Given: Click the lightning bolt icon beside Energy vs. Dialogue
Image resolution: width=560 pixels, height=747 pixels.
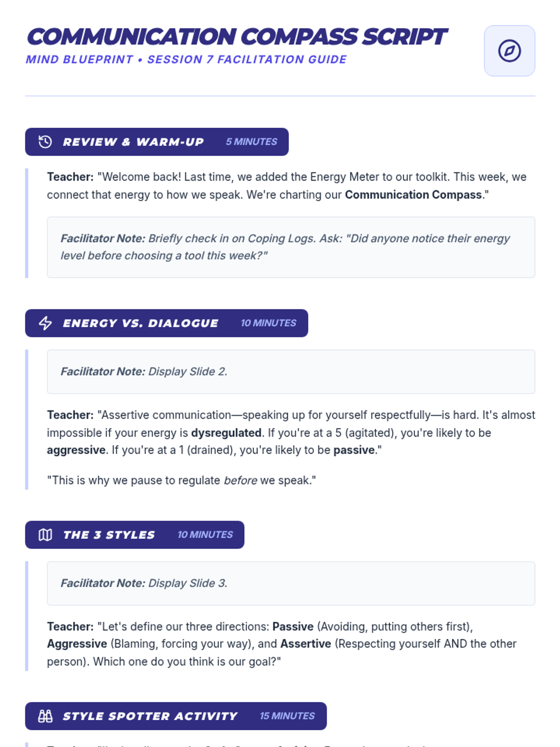Looking at the screenshot, I should click(x=45, y=323).
